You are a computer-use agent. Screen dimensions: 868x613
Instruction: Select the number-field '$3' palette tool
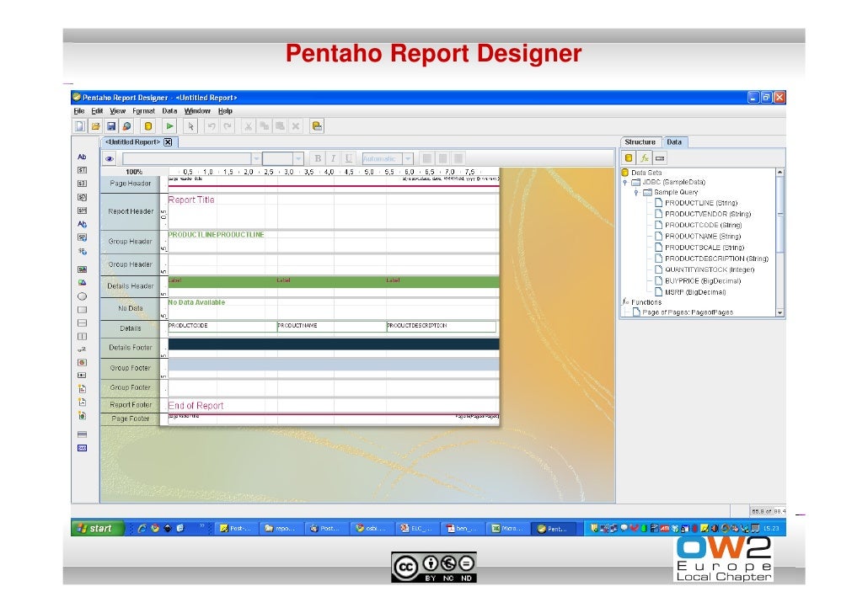click(82, 184)
